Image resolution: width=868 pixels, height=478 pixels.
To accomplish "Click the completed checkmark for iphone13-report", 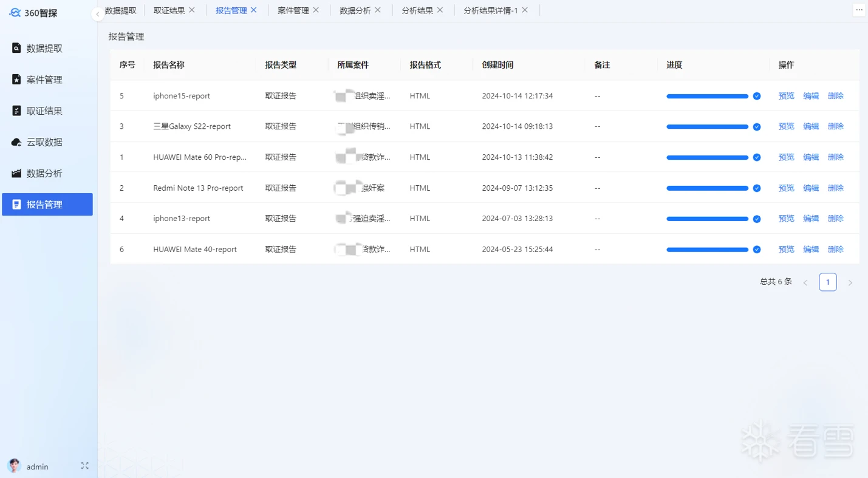I will (757, 219).
